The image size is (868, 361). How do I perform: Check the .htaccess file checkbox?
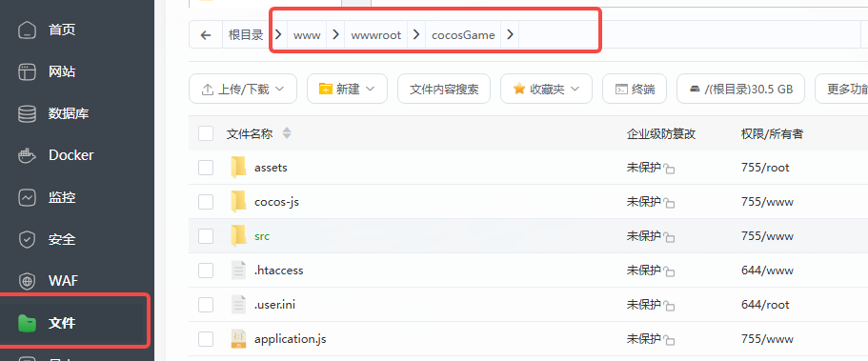(x=206, y=271)
